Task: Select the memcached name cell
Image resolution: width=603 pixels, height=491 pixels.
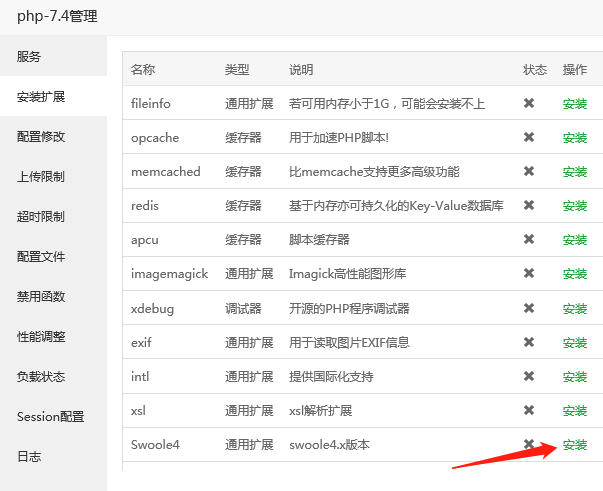Action: pyautogui.click(x=166, y=171)
